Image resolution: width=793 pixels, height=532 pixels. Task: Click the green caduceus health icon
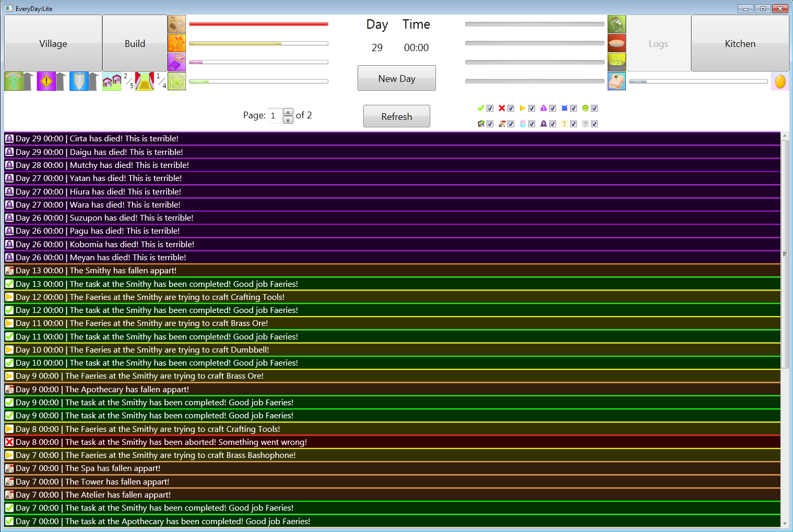tap(13, 81)
